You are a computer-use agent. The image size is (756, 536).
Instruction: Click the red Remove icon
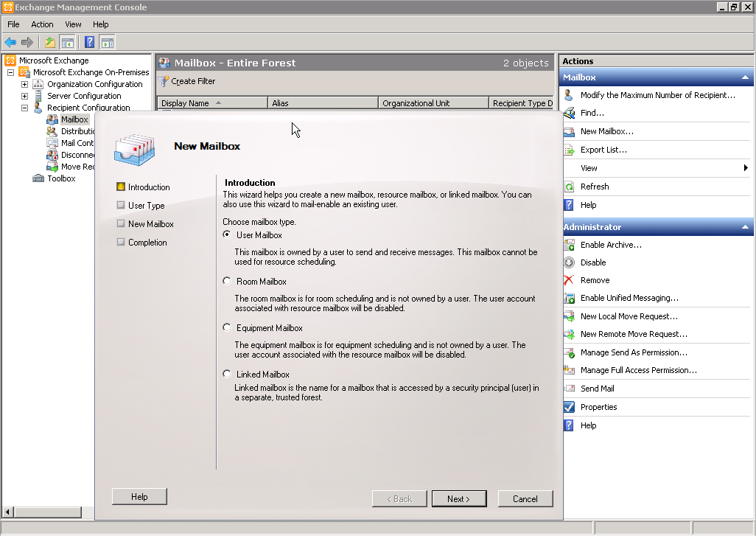click(x=569, y=280)
